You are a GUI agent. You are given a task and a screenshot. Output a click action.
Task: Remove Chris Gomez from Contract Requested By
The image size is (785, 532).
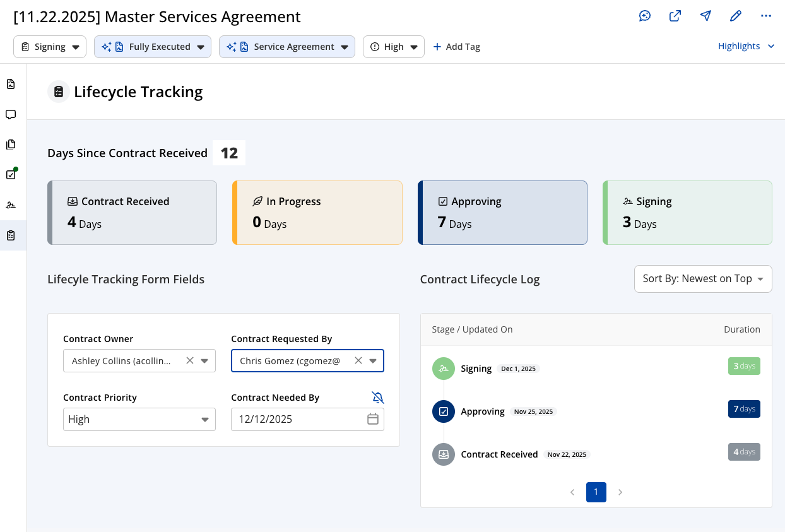coord(358,360)
